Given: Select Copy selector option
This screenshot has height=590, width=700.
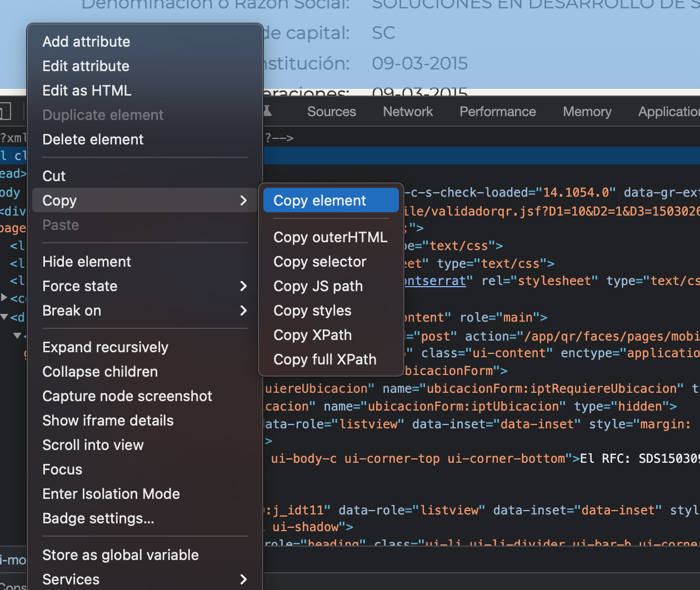Looking at the screenshot, I should tap(331, 262).
